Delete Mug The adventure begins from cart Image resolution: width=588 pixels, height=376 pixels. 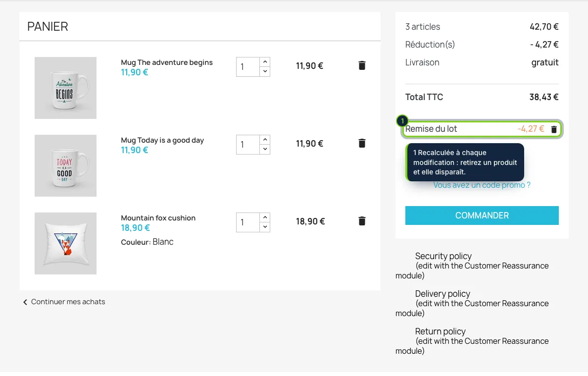click(362, 66)
